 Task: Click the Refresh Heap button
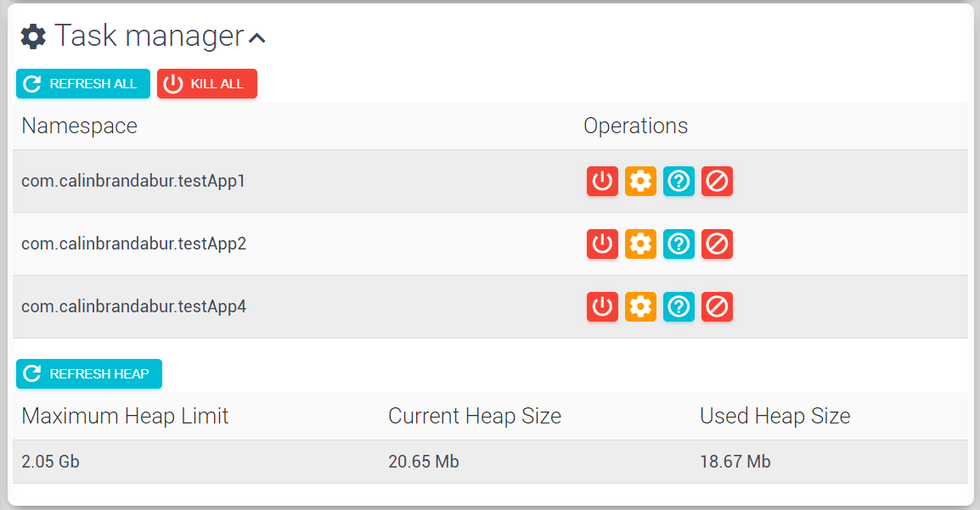click(x=89, y=374)
